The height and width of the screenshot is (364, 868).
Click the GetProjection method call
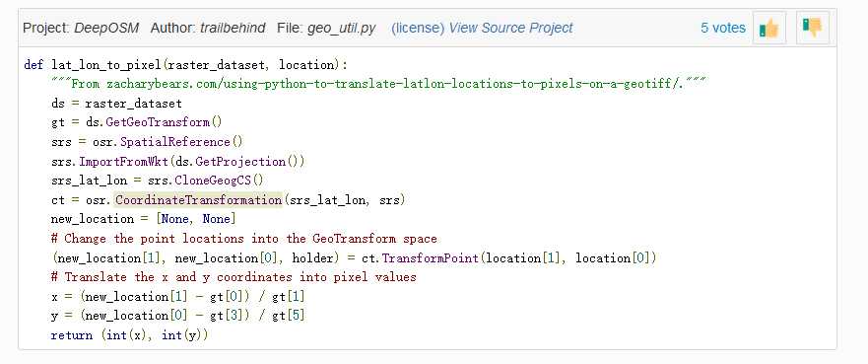click(x=240, y=162)
